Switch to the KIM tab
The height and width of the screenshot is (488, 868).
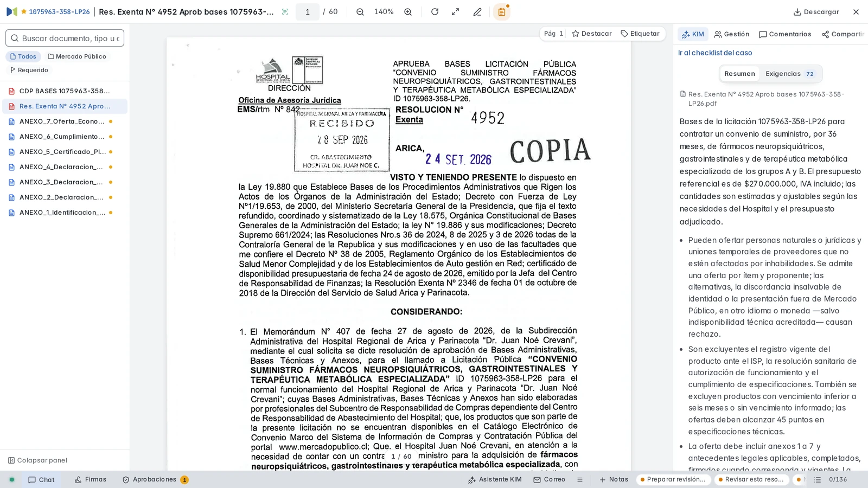coord(693,34)
